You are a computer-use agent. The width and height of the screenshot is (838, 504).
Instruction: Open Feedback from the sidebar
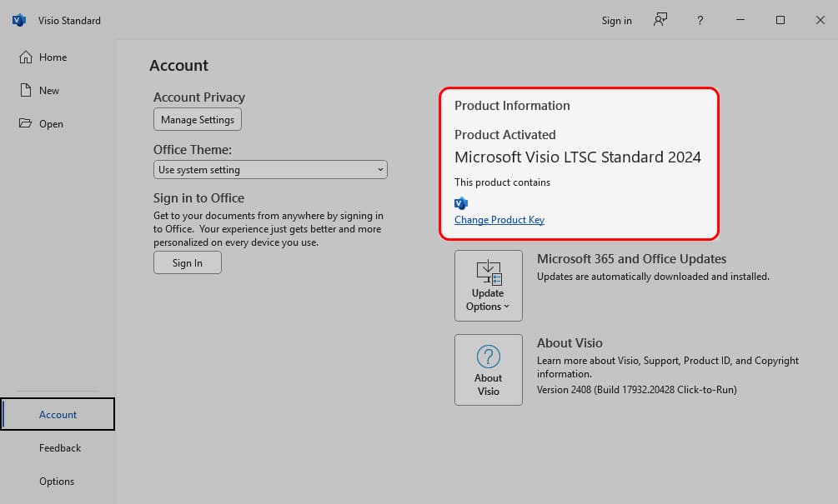(x=58, y=448)
